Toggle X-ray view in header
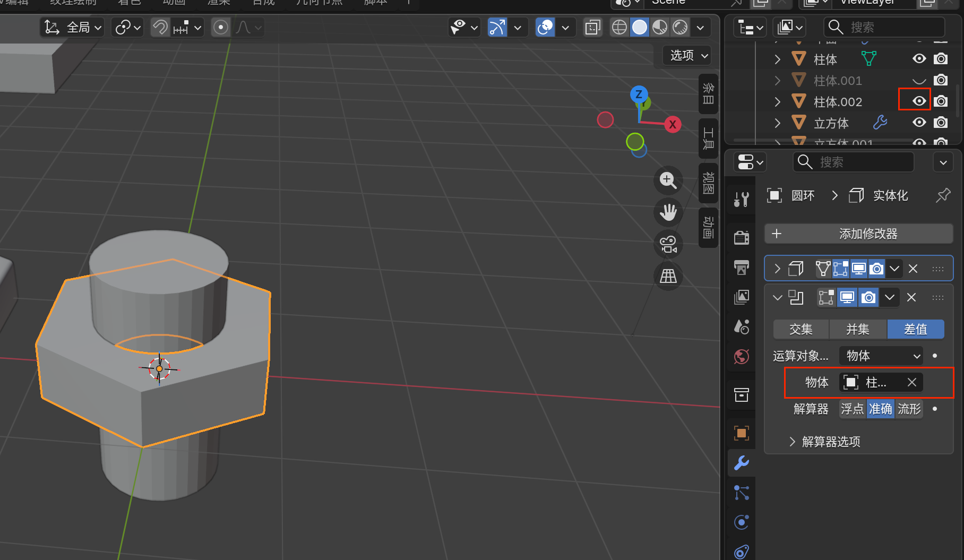Viewport: 964px width, 560px height. (x=592, y=27)
